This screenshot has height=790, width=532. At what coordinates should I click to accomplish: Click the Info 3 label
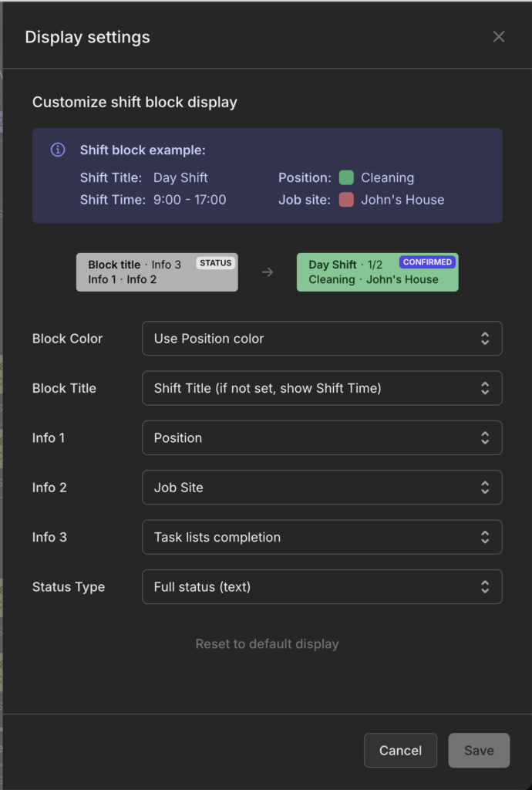click(49, 537)
